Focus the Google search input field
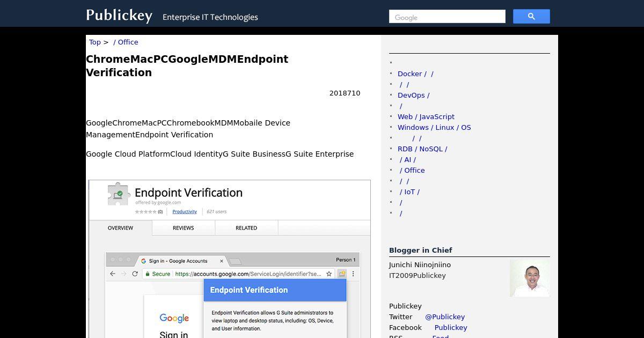Image resolution: width=644 pixels, height=338 pixels. pyautogui.click(x=447, y=17)
